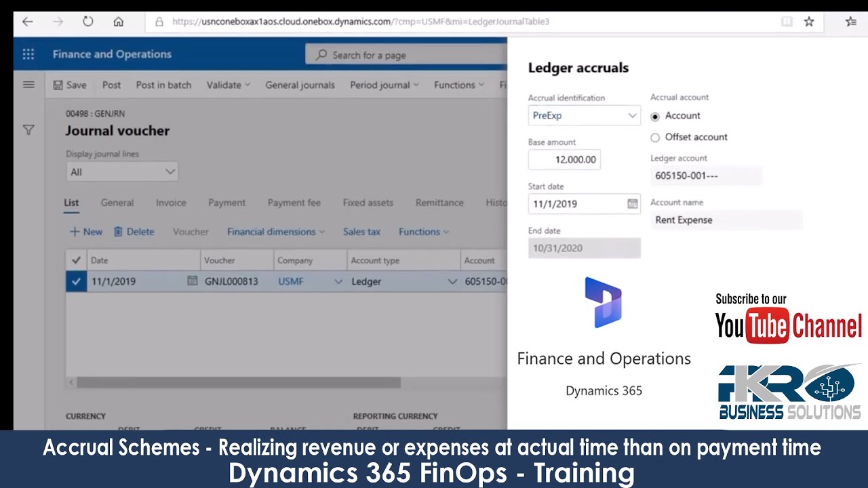The width and height of the screenshot is (868, 488).
Task: Open the filter pane funnel icon
Action: (28, 129)
